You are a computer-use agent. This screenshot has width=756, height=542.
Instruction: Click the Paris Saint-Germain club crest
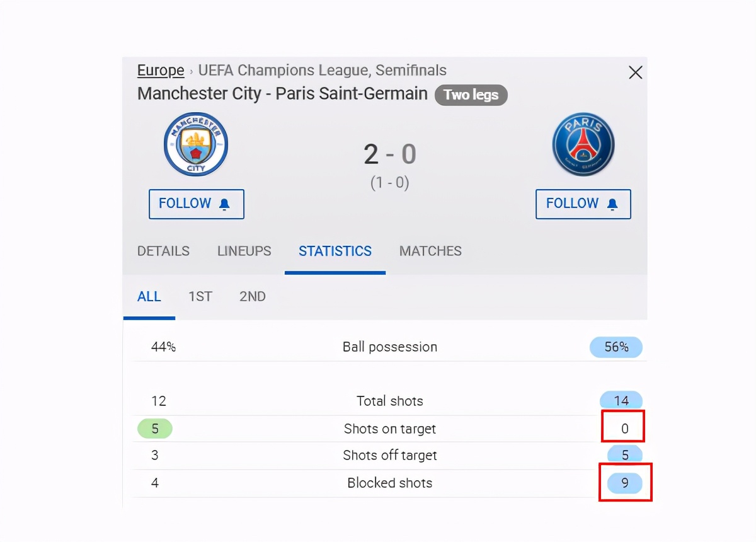point(583,145)
